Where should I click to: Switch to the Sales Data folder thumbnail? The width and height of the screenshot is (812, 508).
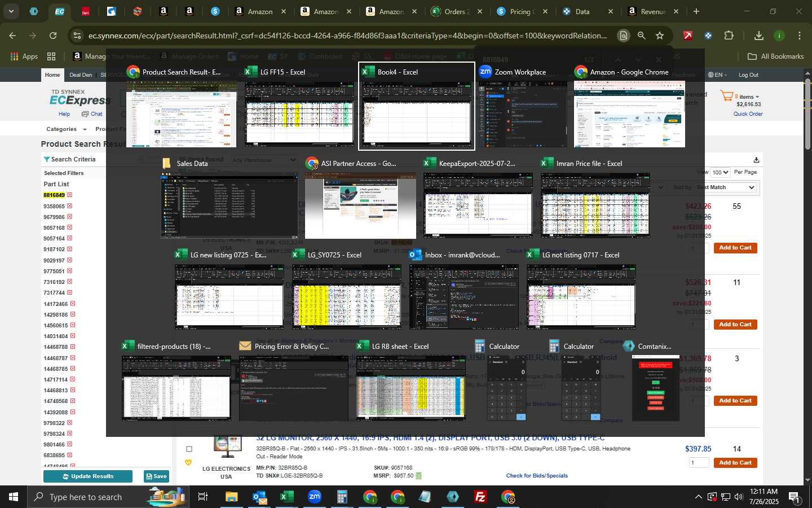pyautogui.click(x=229, y=198)
